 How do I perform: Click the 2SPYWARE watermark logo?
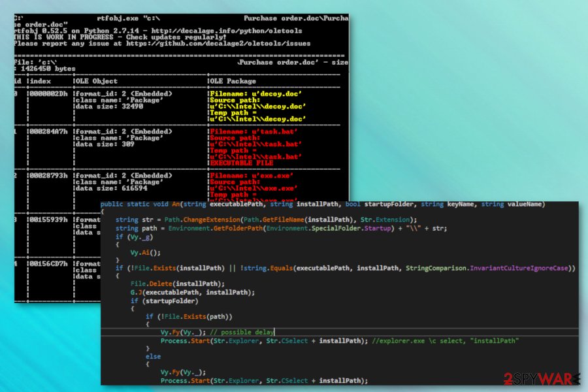(x=542, y=379)
